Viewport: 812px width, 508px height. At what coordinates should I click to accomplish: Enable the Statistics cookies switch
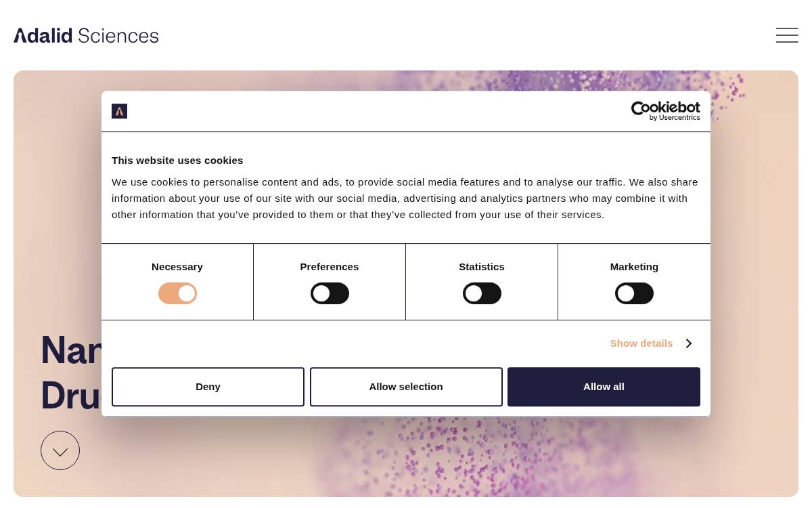[x=482, y=293]
